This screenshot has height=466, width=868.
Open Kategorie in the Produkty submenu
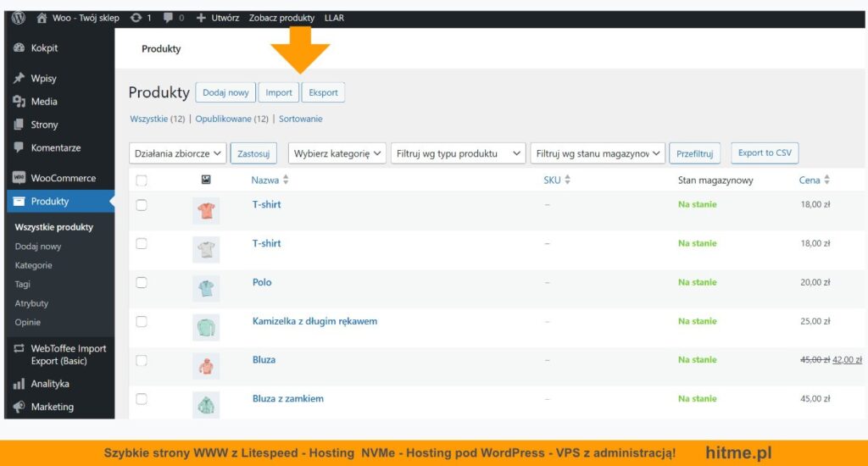click(33, 265)
